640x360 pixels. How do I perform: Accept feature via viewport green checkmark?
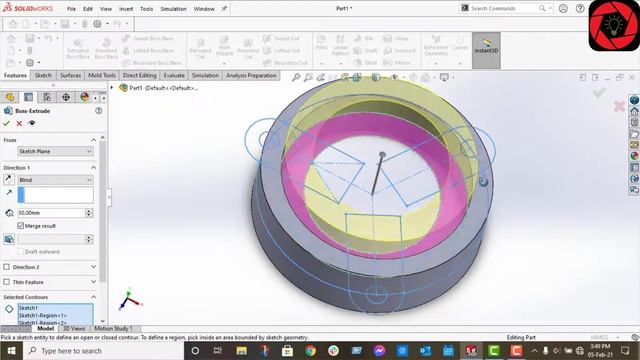click(599, 93)
